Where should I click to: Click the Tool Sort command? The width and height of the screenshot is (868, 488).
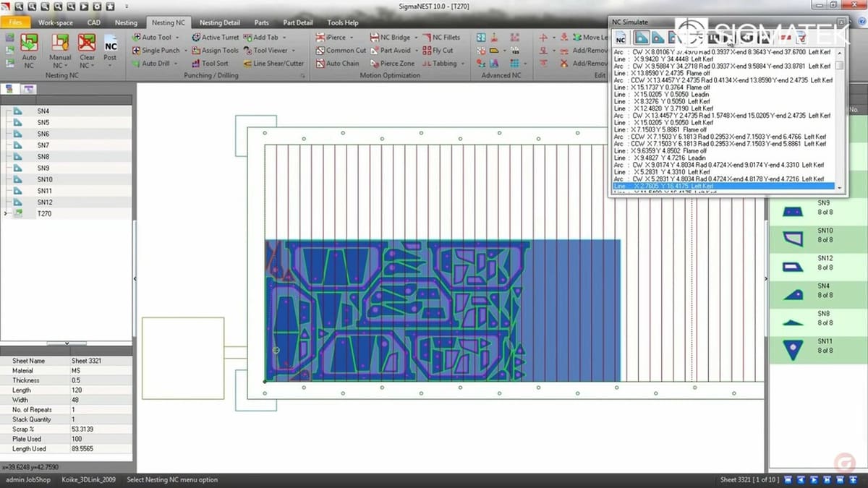210,64
